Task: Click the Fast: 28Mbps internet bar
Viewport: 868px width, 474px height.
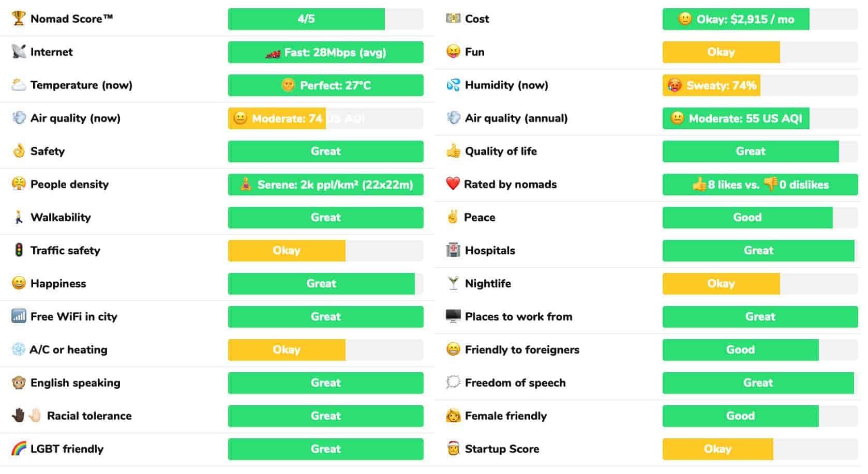Action: (x=325, y=52)
